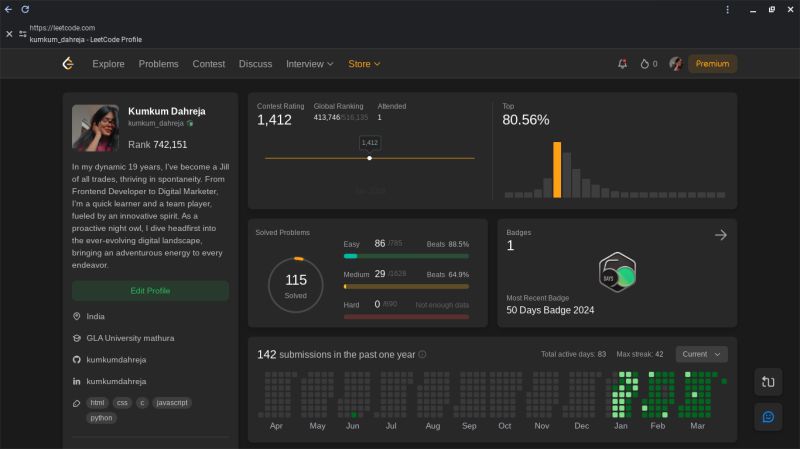The width and height of the screenshot is (800, 449).
Task: Open the Contest menu item
Action: [x=208, y=64]
